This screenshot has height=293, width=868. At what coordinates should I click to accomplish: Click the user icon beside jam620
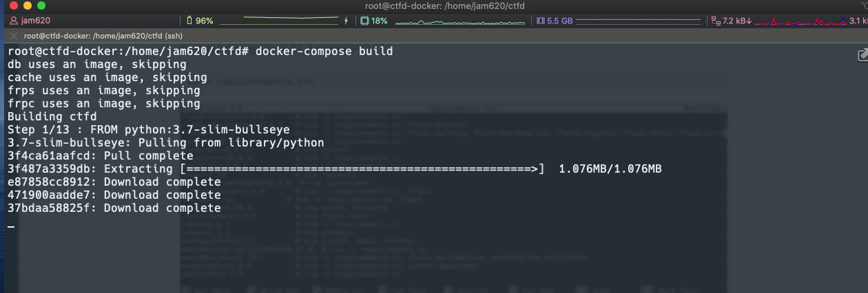[x=14, y=21]
